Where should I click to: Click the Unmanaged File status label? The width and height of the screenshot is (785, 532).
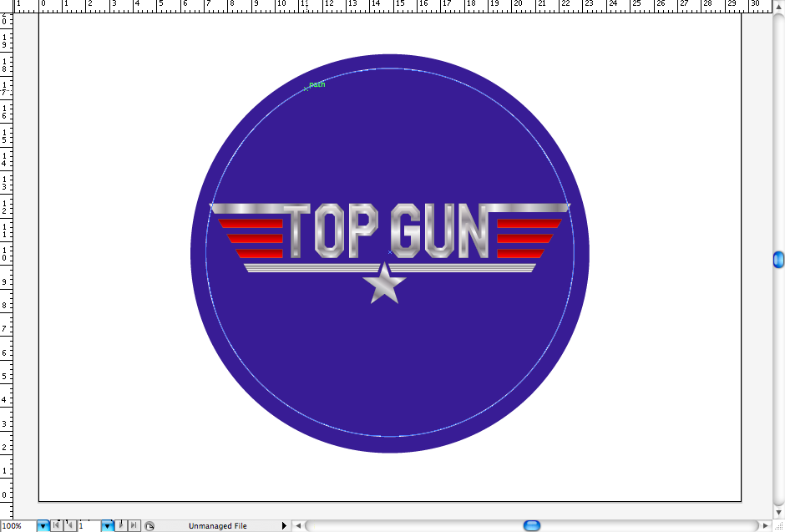point(217,526)
